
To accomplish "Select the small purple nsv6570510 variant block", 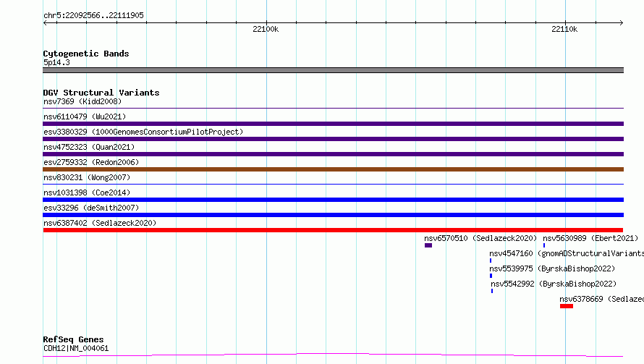I will (428, 245).
